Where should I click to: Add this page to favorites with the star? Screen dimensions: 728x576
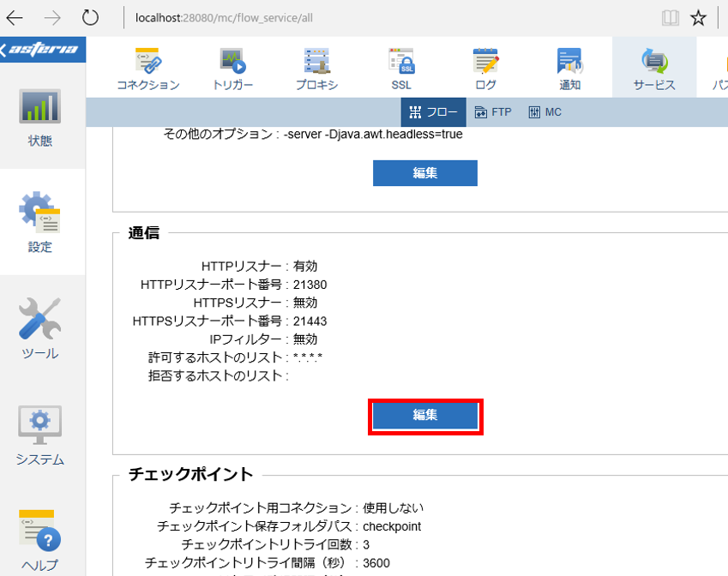[x=698, y=16]
